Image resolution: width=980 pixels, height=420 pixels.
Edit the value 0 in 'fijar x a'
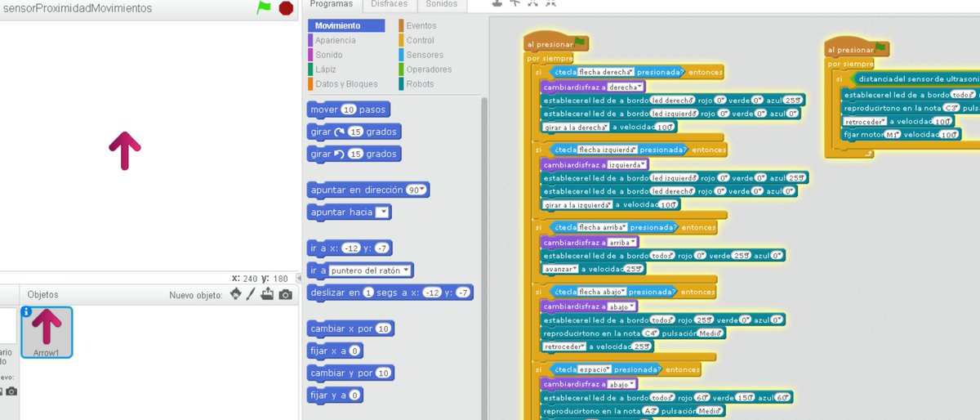pos(354,351)
